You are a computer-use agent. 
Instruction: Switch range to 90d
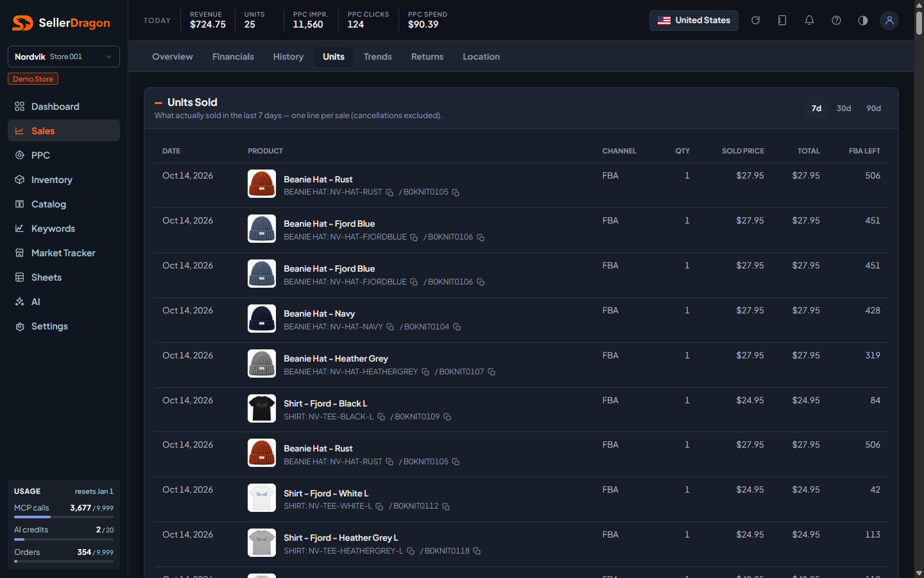(x=874, y=109)
